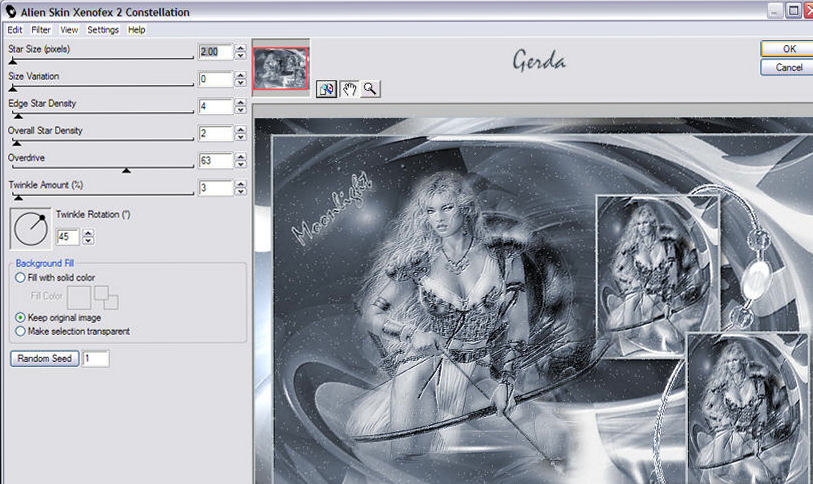Image resolution: width=813 pixels, height=484 pixels.
Task: Select the hand pan tool
Action: click(349, 89)
